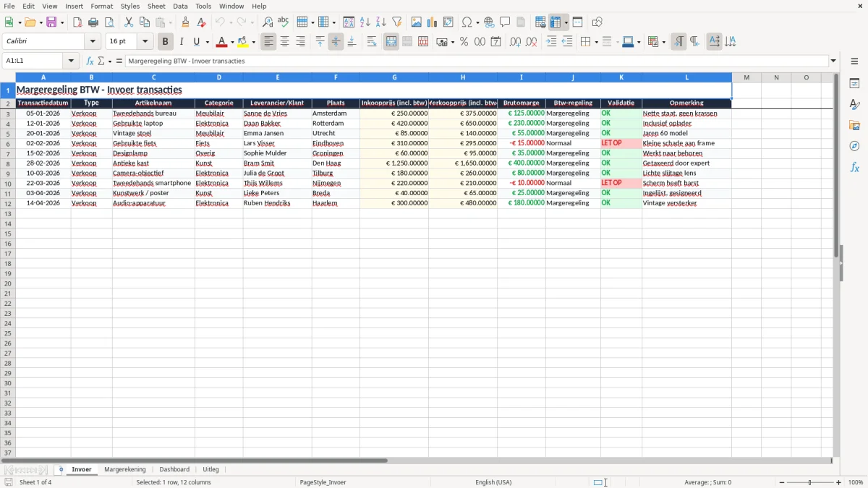This screenshot has height=488, width=868.
Task: Toggle Underline formatting
Action: (197, 42)
